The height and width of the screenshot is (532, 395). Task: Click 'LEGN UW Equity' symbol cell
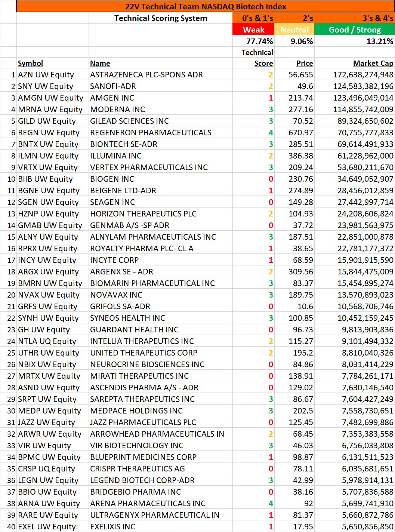point(53,480)
